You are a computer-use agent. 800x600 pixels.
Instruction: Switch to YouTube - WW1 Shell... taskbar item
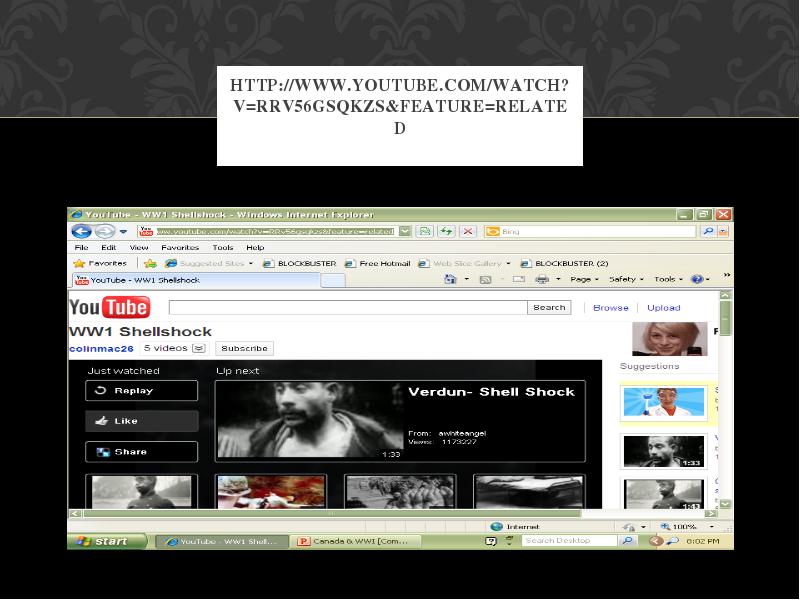pyautogui.click(x=221, y=541)
